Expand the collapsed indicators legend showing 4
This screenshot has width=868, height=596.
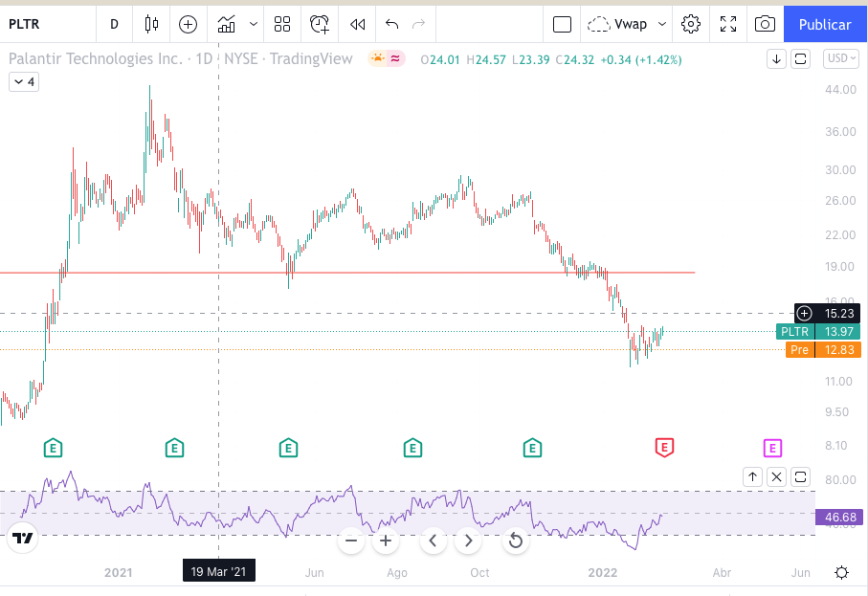click(23, 82)
